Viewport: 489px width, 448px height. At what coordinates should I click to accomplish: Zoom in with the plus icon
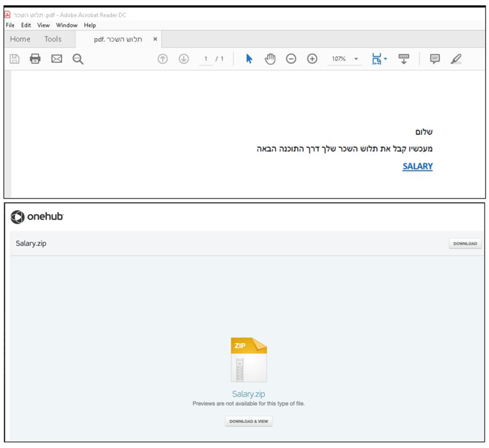coord(312,59)
